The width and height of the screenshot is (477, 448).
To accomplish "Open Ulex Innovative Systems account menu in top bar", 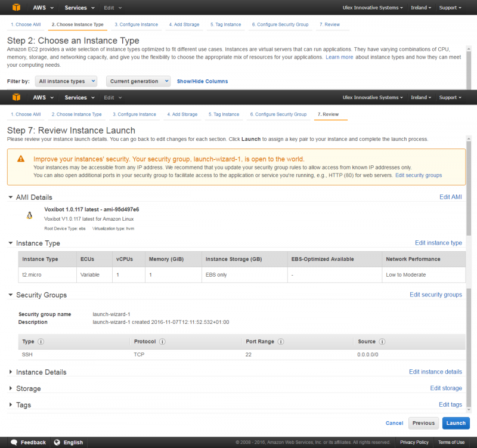I will coord(373,8).
